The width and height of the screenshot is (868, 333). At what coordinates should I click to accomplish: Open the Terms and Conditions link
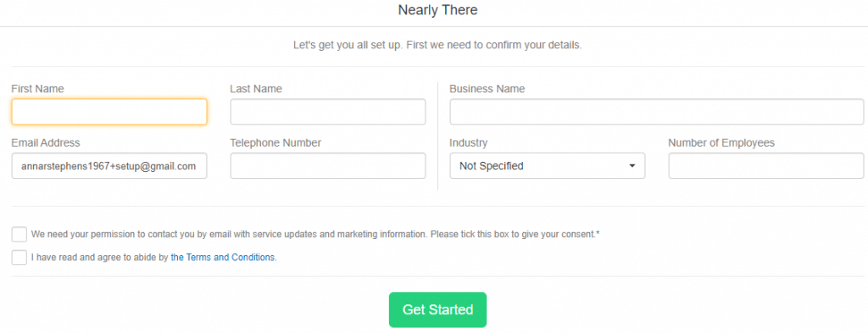[223, 258]
